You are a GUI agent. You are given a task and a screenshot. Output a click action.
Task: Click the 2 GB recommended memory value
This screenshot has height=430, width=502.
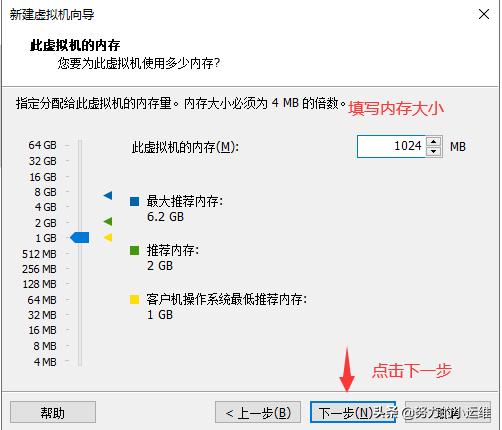click(x=160, y=266)
